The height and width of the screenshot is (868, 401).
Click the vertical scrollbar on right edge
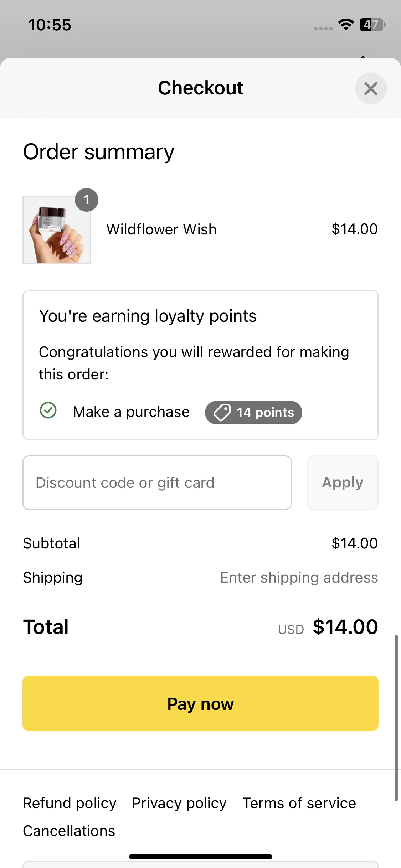tap(396, 718)
